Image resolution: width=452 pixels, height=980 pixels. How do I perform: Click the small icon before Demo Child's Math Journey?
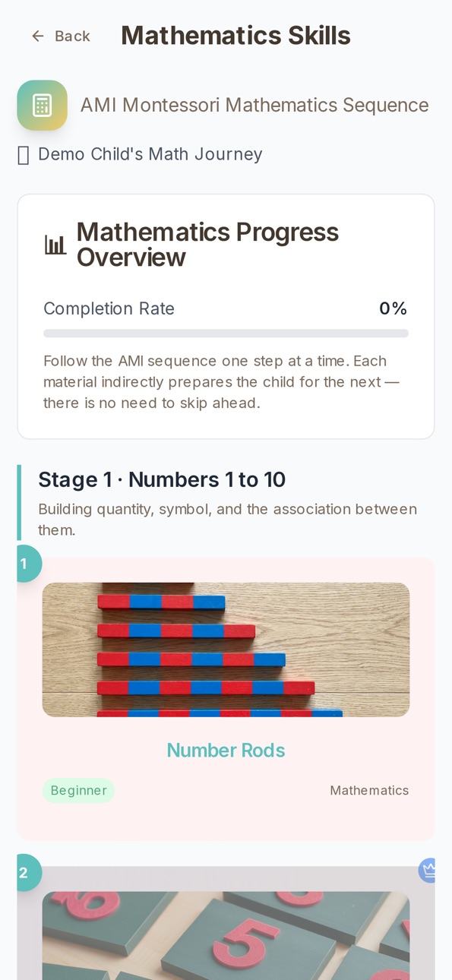[x=24, y=155]
